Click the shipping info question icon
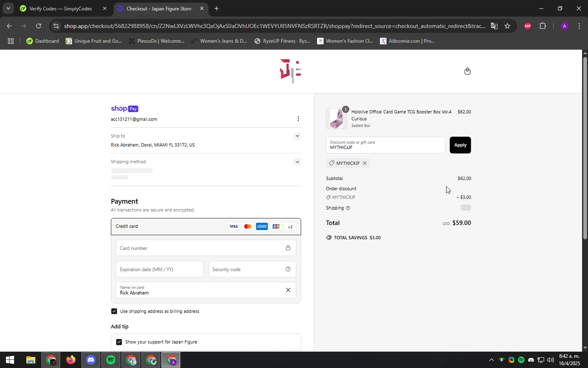 click(x=348, y=208)
